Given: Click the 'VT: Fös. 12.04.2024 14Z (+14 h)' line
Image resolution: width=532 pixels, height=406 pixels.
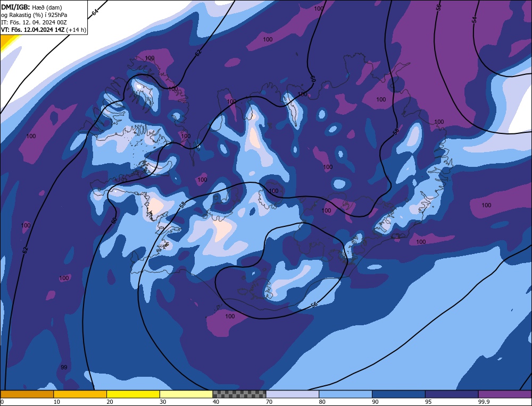Looking at the screenshot, I should click(44, 30).
